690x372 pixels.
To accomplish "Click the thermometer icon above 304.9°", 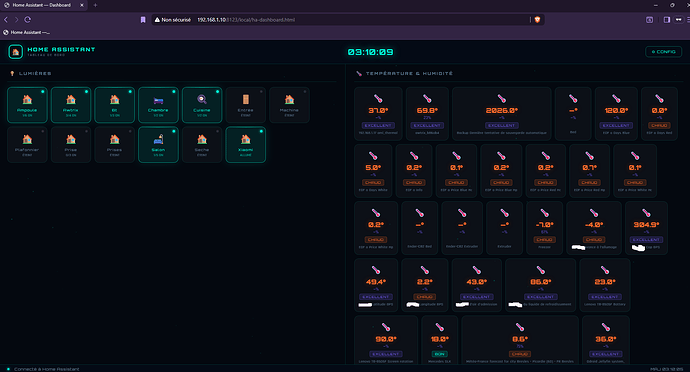I will (646, 213).
